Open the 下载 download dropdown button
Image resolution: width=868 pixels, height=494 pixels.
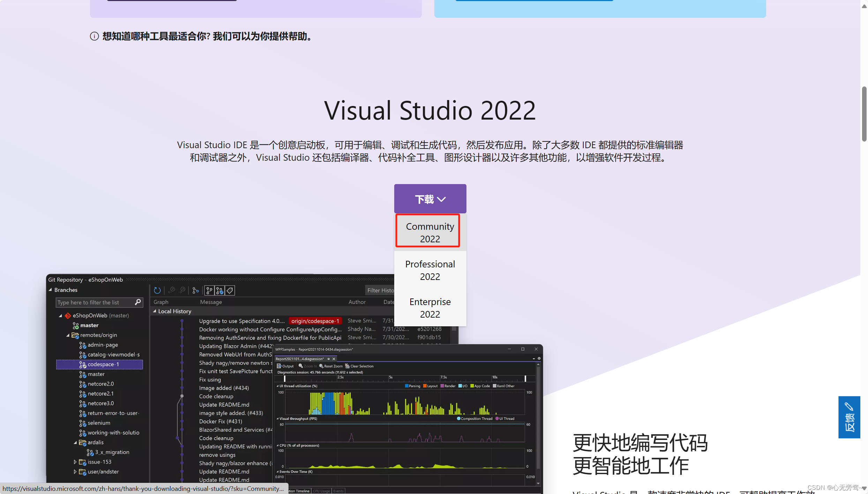click(430, 199)
